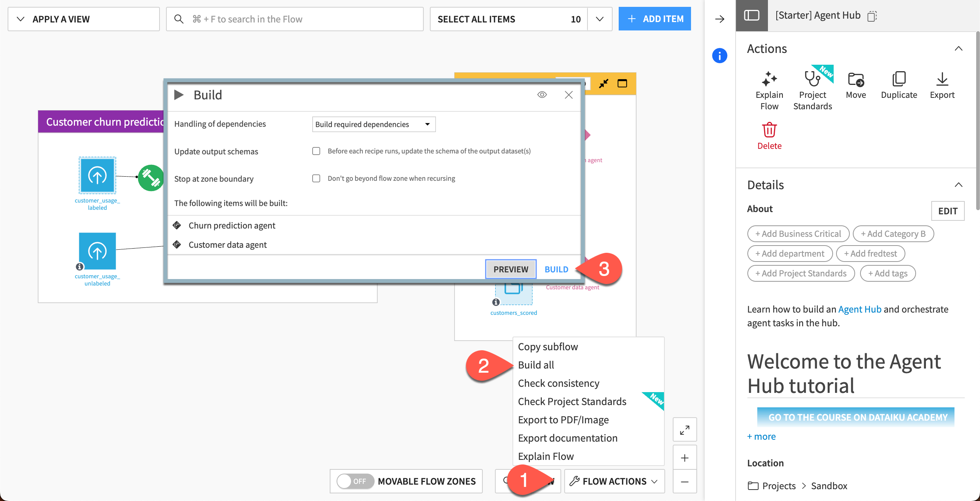This screenshot has height=501, width=980.
Task: Click the BUILD button in the dialog
Action: tap(556, 269)
